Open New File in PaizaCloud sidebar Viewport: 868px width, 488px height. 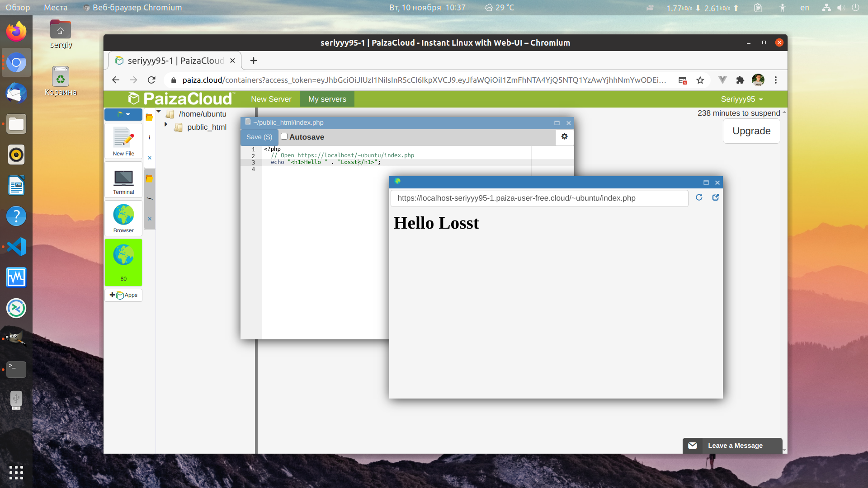(x=123, y=141)
